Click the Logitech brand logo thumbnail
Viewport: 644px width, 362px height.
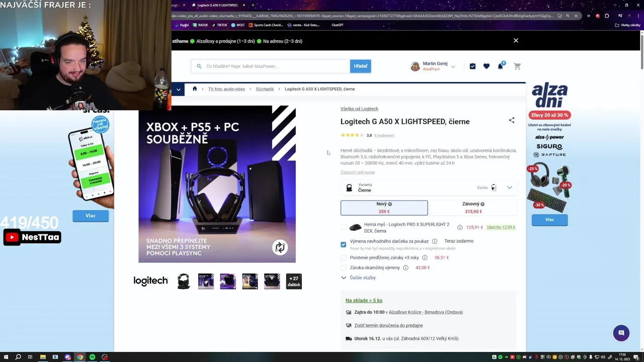point(150,281)
